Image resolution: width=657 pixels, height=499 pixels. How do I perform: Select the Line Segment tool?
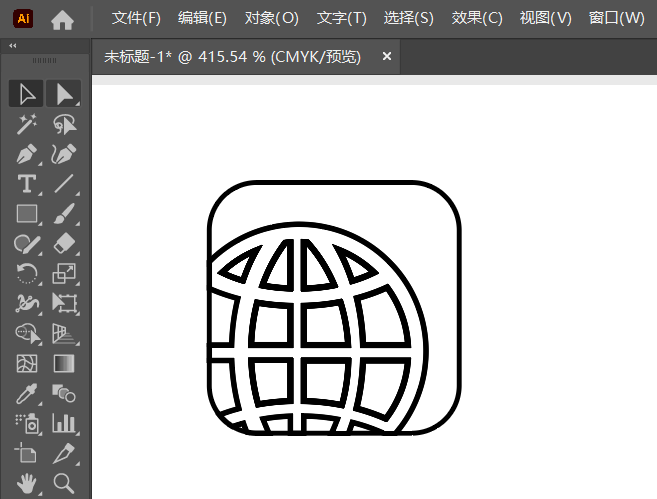click(64, 184)
